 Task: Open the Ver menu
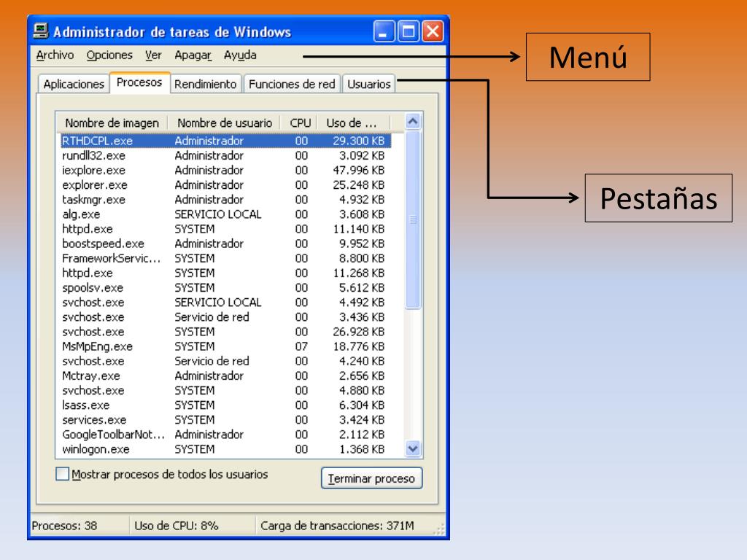(153, 55)
